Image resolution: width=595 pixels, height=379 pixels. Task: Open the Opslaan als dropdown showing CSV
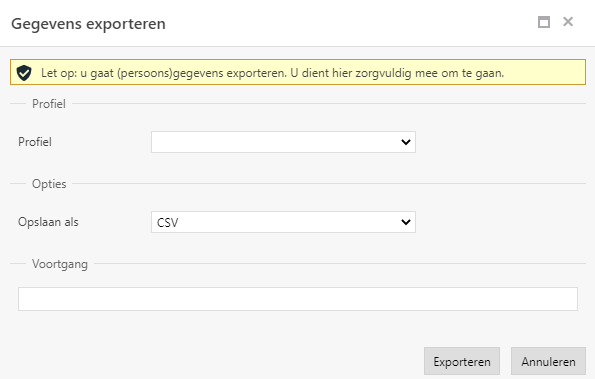tap(283, 222)
